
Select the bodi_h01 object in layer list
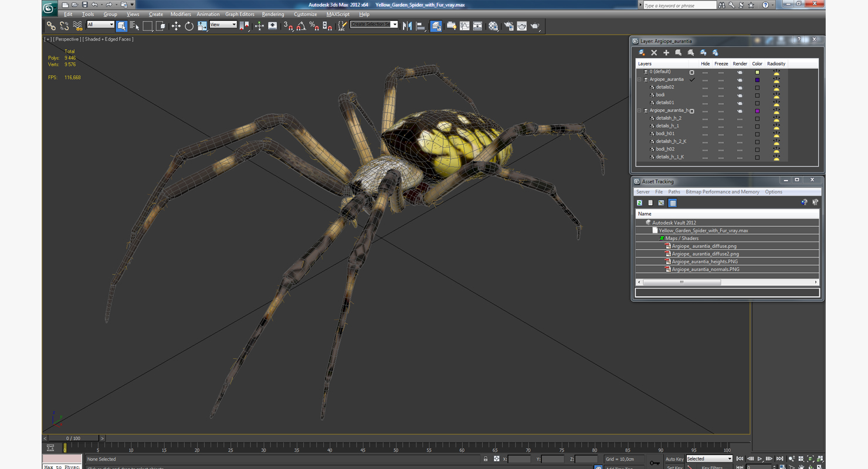coord(665,134)
